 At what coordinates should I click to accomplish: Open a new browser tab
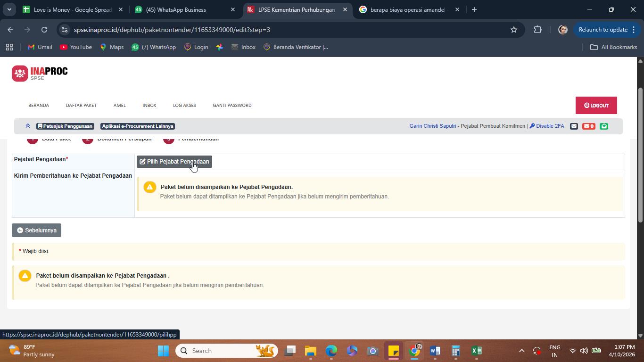click(474, 9)
